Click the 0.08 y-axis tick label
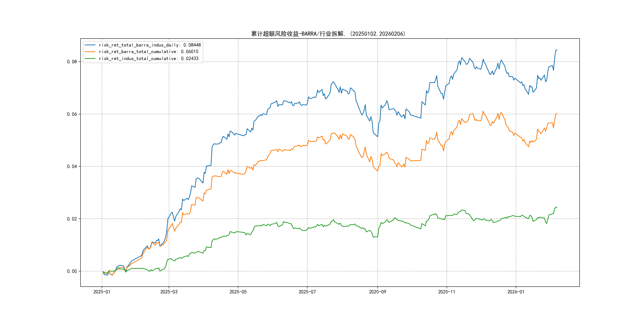644x322 pixels. [x=72, y=62]
